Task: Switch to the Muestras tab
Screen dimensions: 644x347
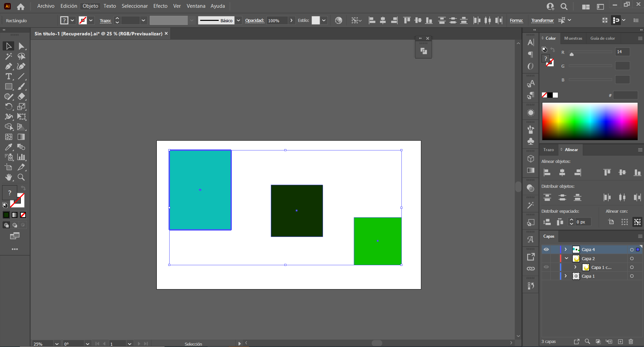Action: (573, 38)
